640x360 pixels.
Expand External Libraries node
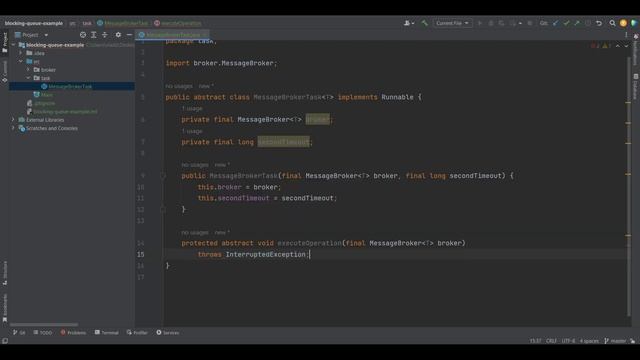(x=13, y=120)
